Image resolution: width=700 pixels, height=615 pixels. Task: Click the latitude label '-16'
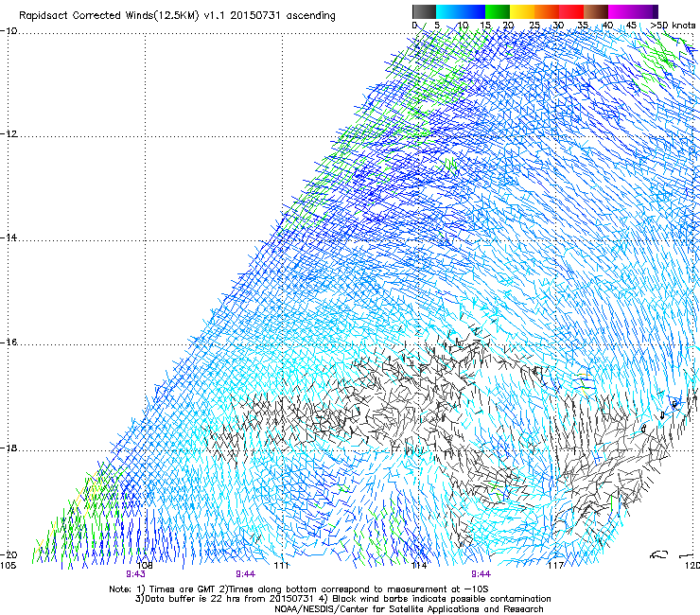tap(9, 343)
